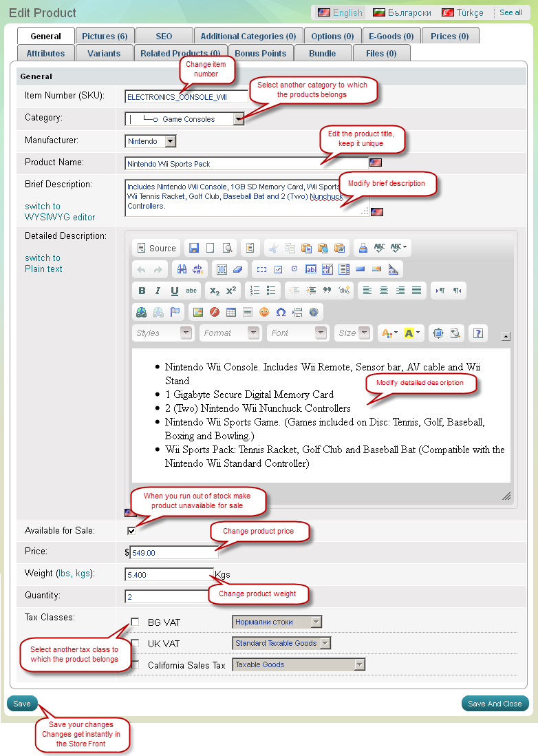Click the Source button in editor
This screenshot has width=538, height=756.
156,248
